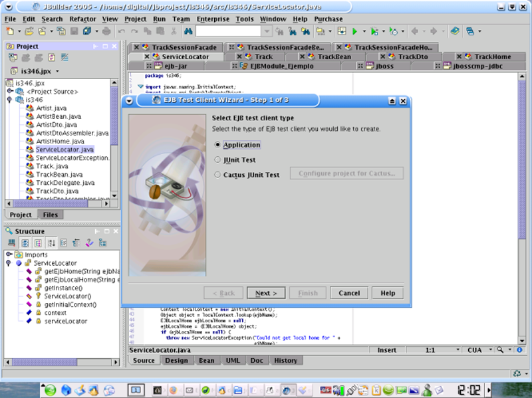The image size is (532, 398).
Task: Switch to the UML editor tab
Action: pyautogui.click(x=233, y=360)
